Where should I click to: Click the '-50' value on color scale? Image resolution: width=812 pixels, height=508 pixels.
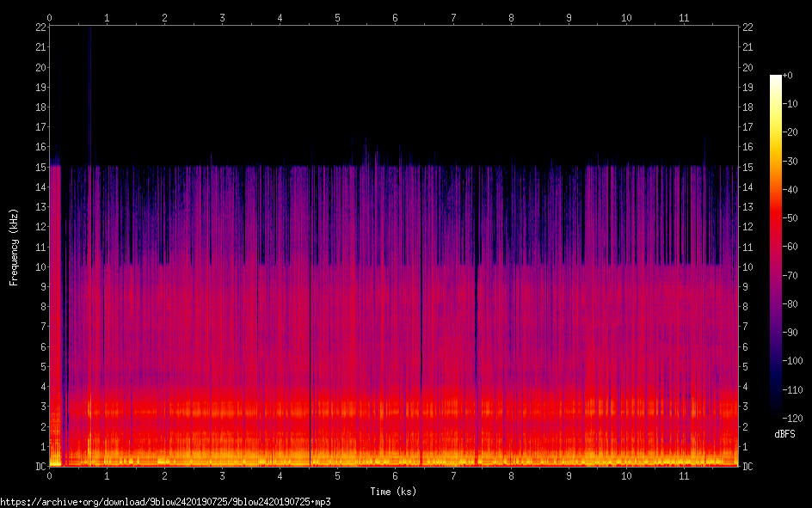click(790, 218)
